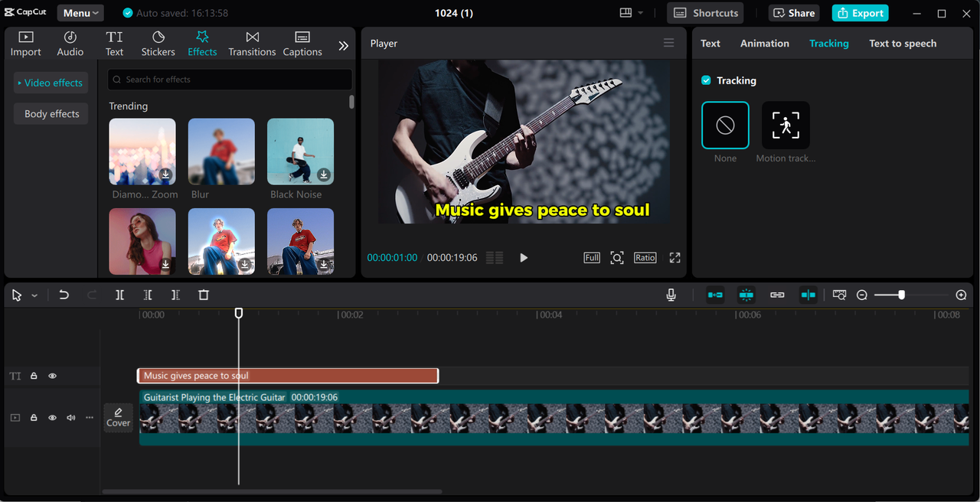Image resolution: width=980 pixels, height=502 pixels.
Task: Toggle main track magnet
Action: coord(715,295)
